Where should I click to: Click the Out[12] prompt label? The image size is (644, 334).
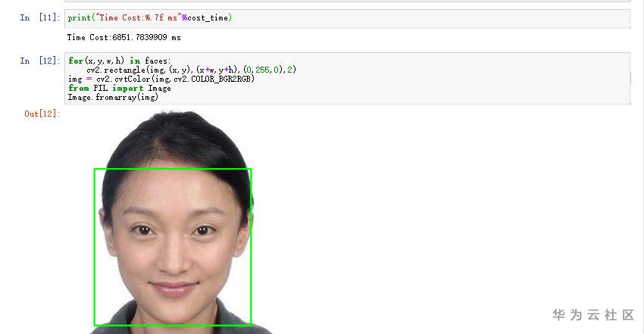pos(42,114)
